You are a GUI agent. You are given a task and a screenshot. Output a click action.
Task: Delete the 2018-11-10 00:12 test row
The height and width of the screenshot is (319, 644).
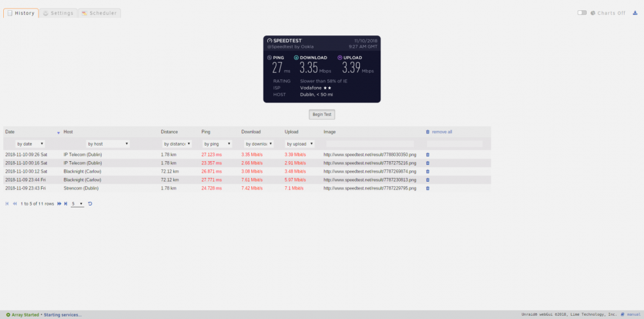coord(428,171)
